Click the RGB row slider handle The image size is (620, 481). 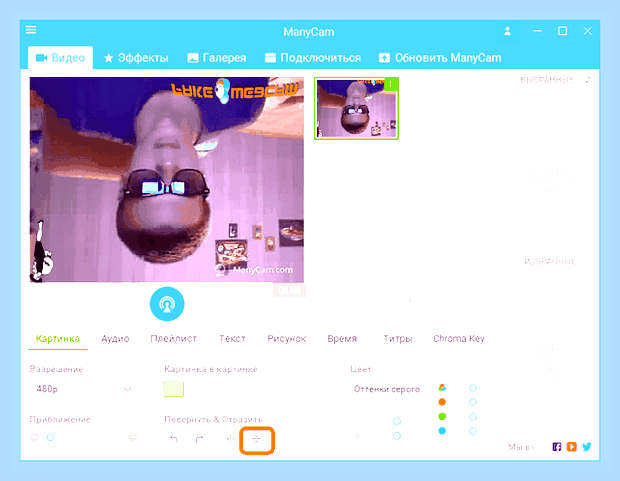coord(473,388)
